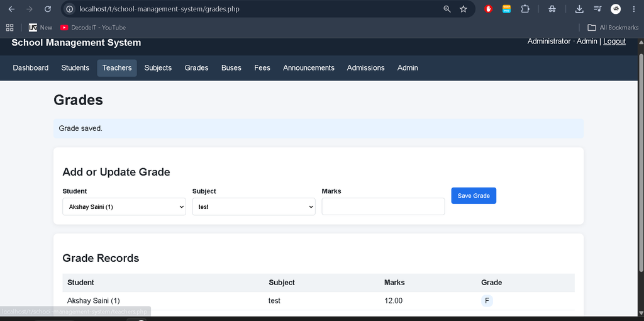Viewport: 644px width, 321px height.
Task: Click the Grade Records heading
Action: coord(101,258)
